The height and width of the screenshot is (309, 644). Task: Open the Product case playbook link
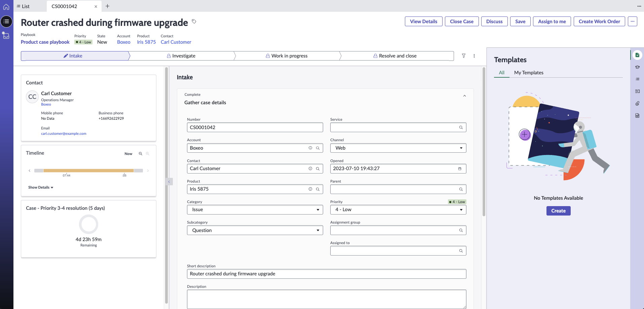(45, 42)
